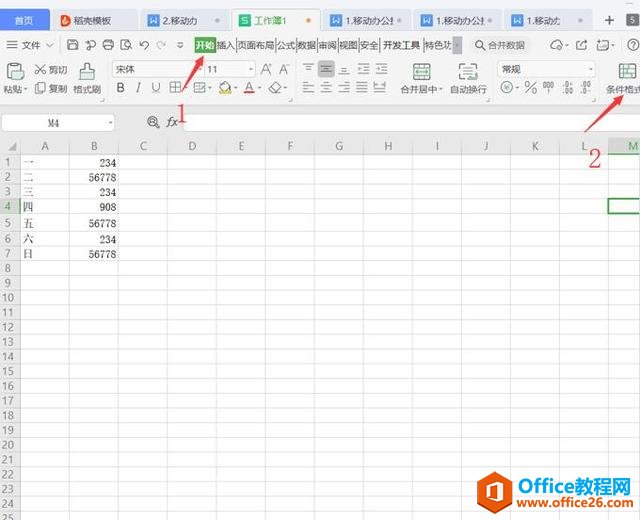Switch to the 公式 ribbon tab

tap(286, 45)
